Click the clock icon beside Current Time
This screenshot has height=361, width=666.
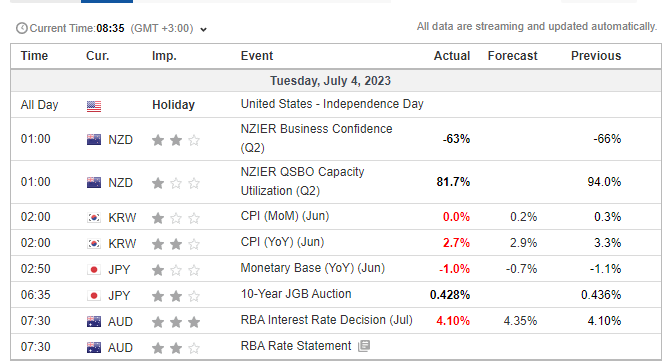pos(22,28)
